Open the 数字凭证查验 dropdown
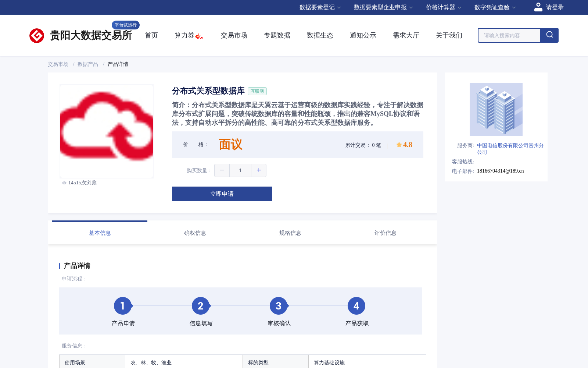The height and width of the screenshot is (368, 588). pyautogui.click(x=495, y=7)
